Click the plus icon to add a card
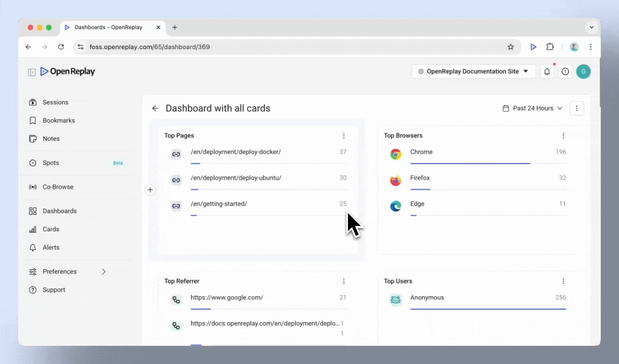619x364 pixels. 150,190
